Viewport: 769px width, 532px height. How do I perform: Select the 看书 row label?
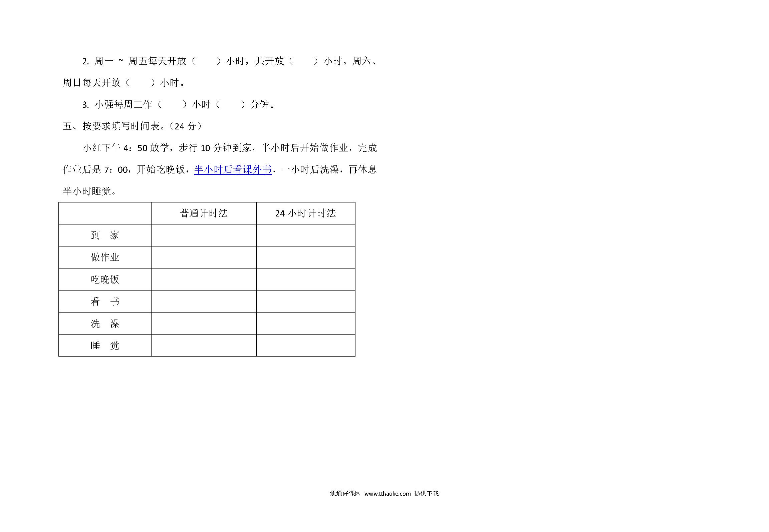105,301
